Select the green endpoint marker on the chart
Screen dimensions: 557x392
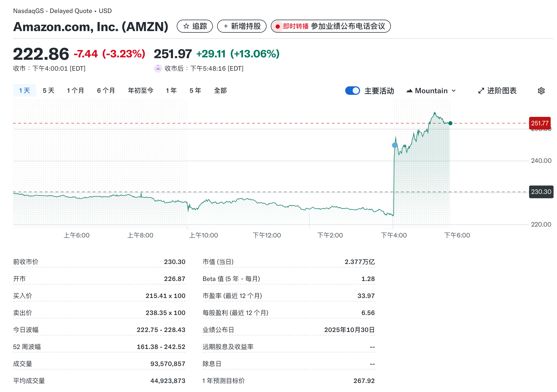click(x=450, y=123)
